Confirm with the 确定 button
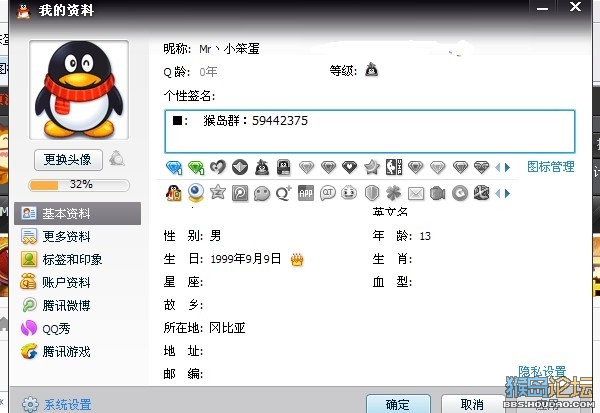 pyautogui.click(x=398, y=404)
